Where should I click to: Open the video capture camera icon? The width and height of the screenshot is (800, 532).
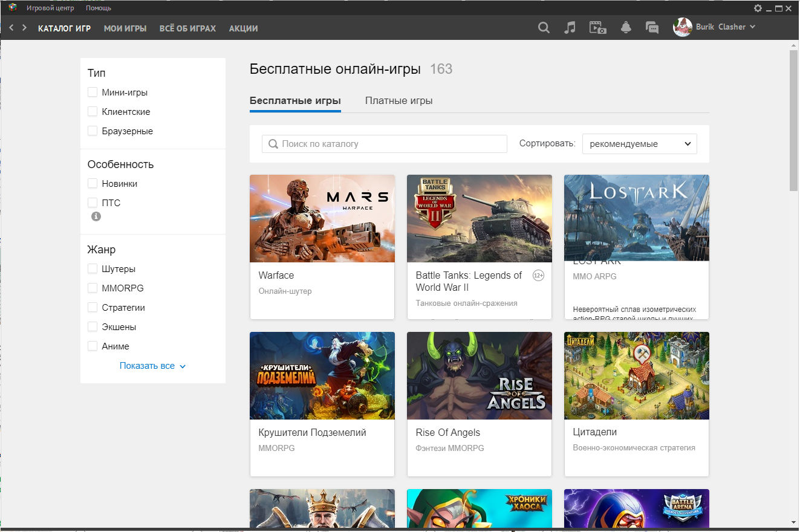(x=598, y=27)
